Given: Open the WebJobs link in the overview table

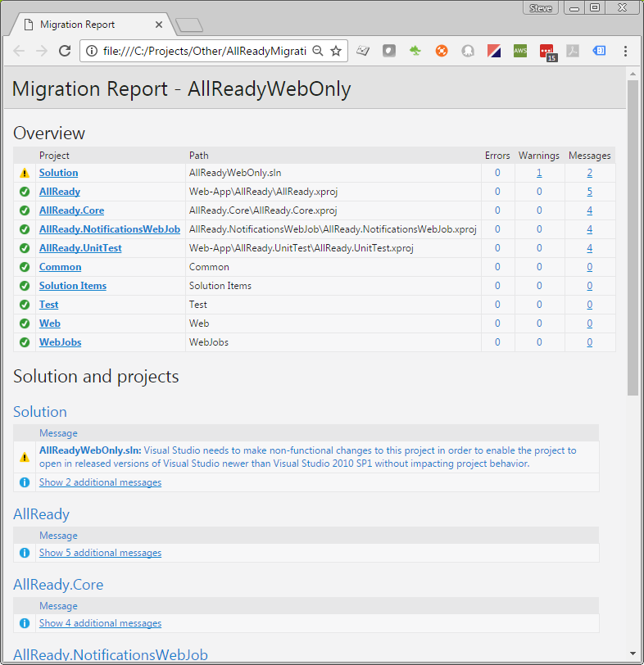Looking at the screenshot, I should pyautogui.click(x=60, y=342).
